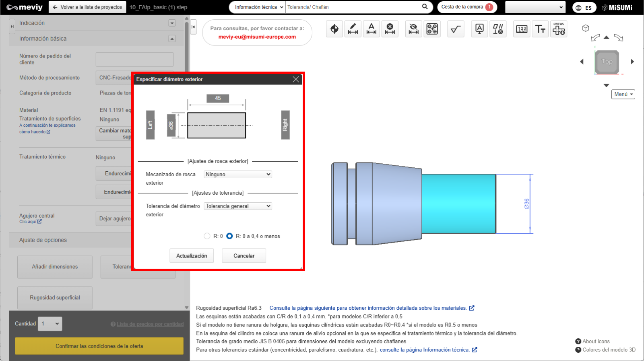Click the origin crosshair tool icon
The height and width of the screenshot is (362, 644).
(x=334, y=29)
